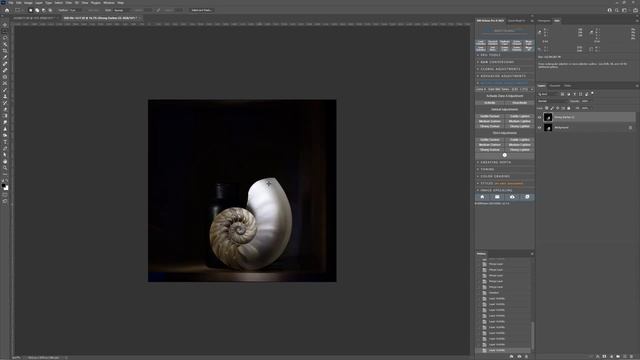
Task: Switch to the Histogram tab
Action: point(544,21)
